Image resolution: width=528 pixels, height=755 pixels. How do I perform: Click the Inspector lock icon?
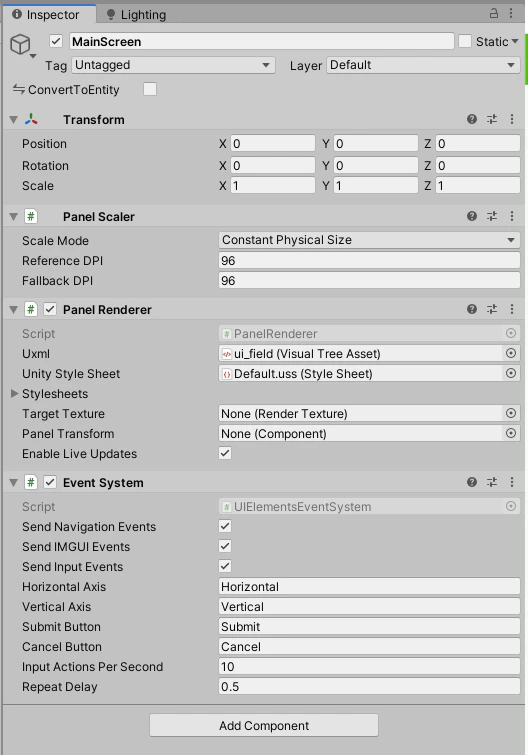click(x=494, y=13)
